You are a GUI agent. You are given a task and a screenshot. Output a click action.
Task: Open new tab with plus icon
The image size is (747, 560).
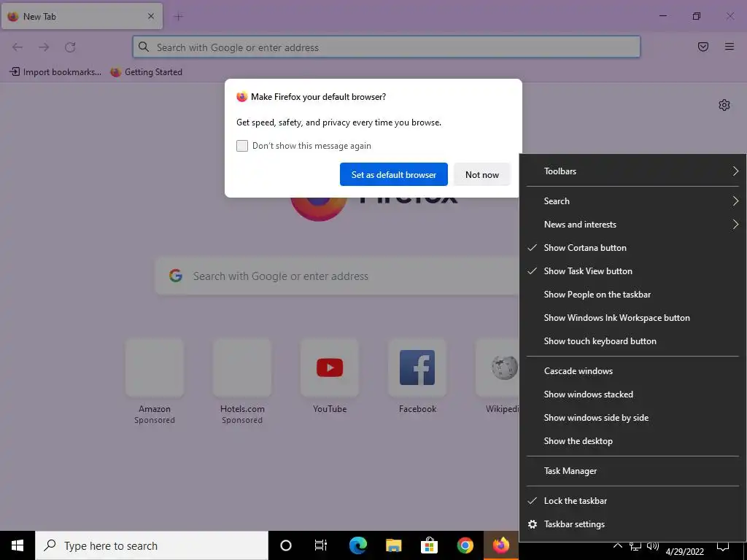click(x=179, y=17)
